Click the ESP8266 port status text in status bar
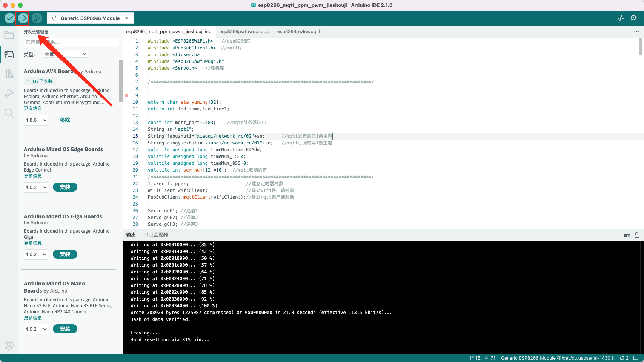This screenshot has height=362, width=644. pyautogui.click(x=558, y=358)
